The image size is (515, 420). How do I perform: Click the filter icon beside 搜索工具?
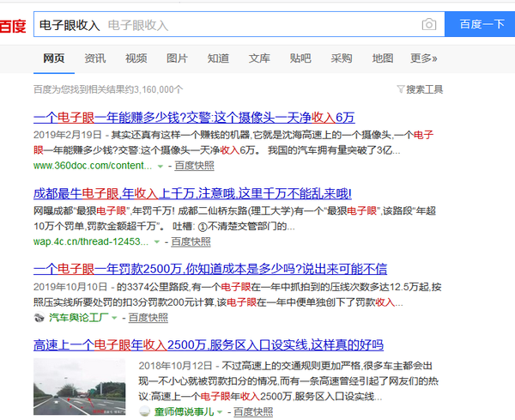tap(400, 89)
